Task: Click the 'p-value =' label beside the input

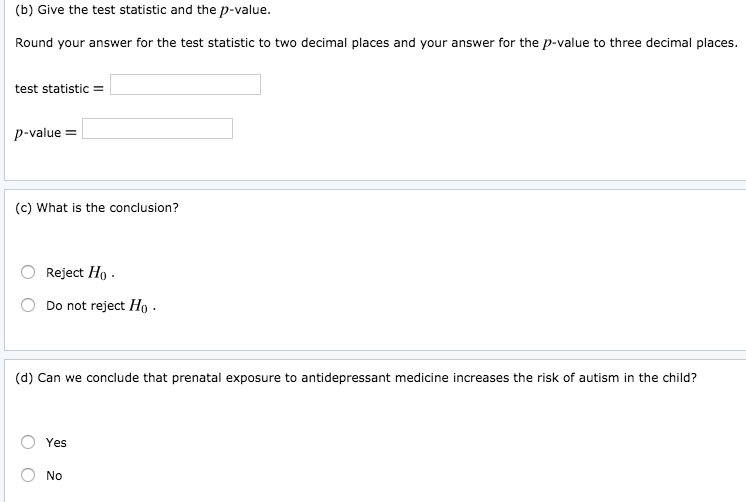Action: (x=46, y=133)
